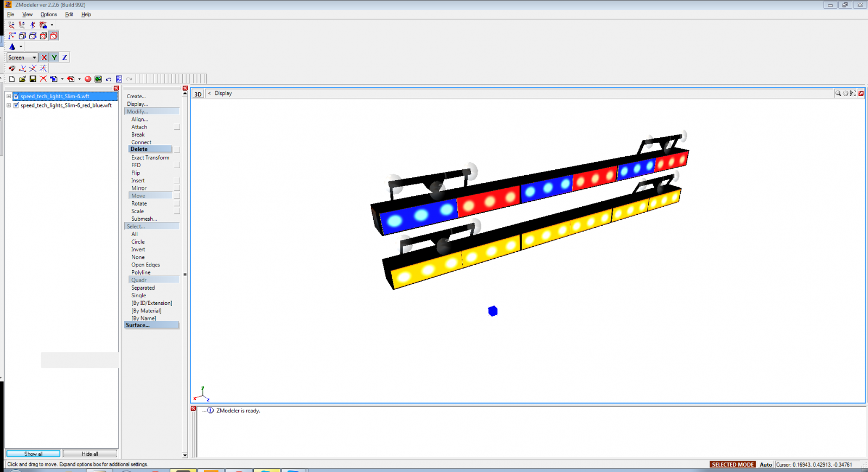Screen dimensions: 868x472
Task: Click the options box next to Rotate
Action: (x=177, y=203)
